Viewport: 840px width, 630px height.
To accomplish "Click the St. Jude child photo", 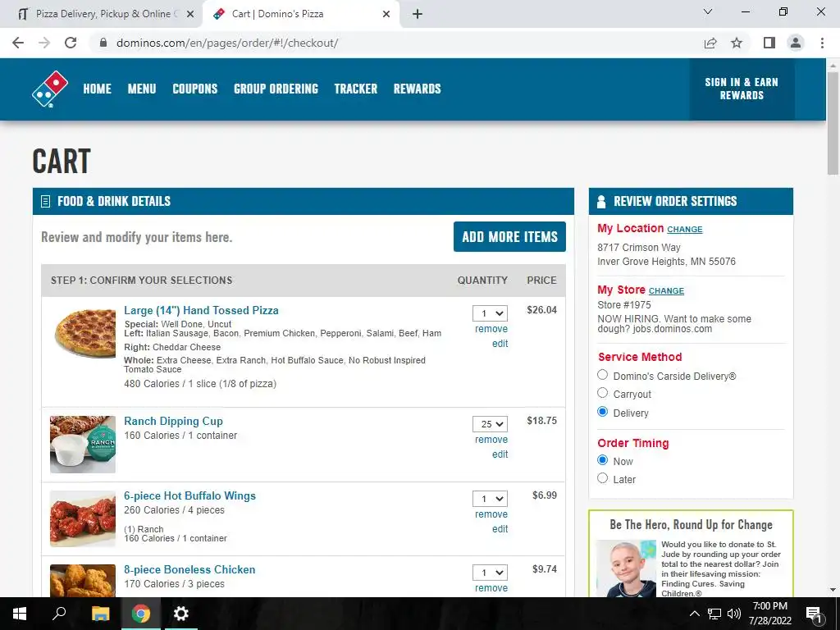I will [x=626, y=569].
